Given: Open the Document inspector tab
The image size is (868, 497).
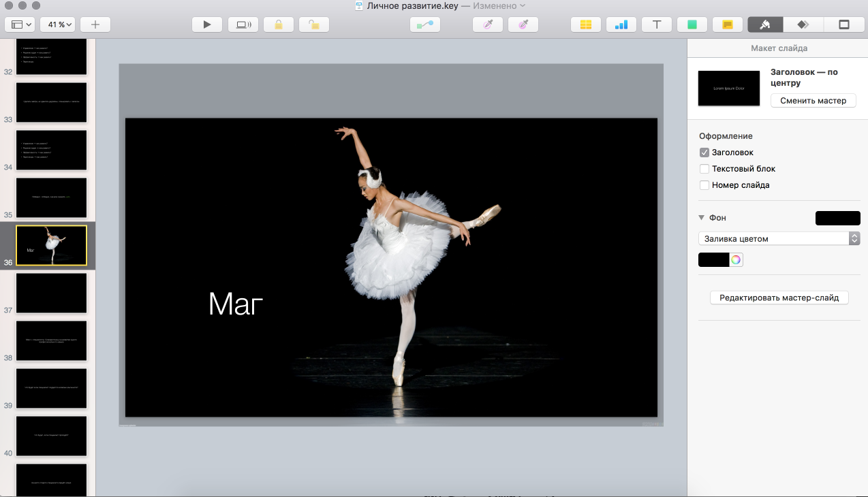Looking at the screenshot, I should (843, 25).
